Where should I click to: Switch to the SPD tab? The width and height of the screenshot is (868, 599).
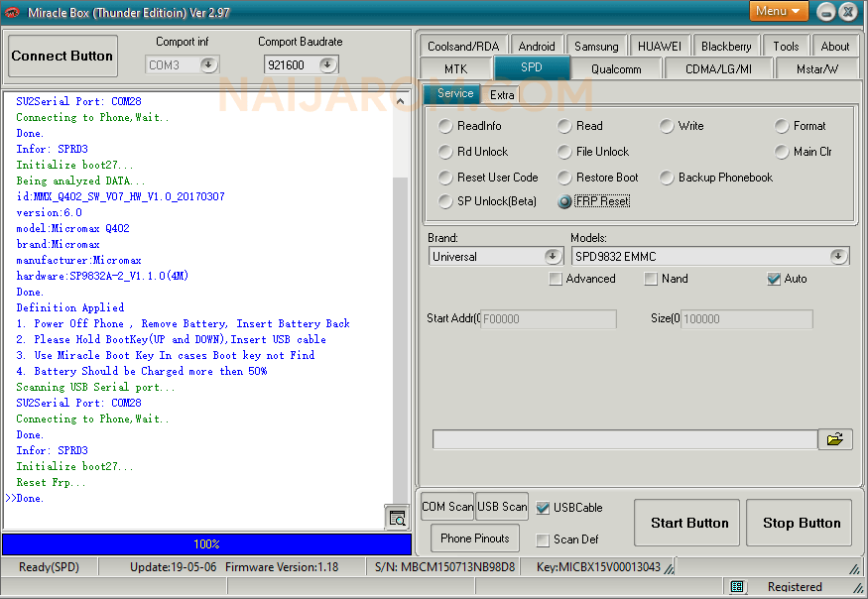pos(532,67)
